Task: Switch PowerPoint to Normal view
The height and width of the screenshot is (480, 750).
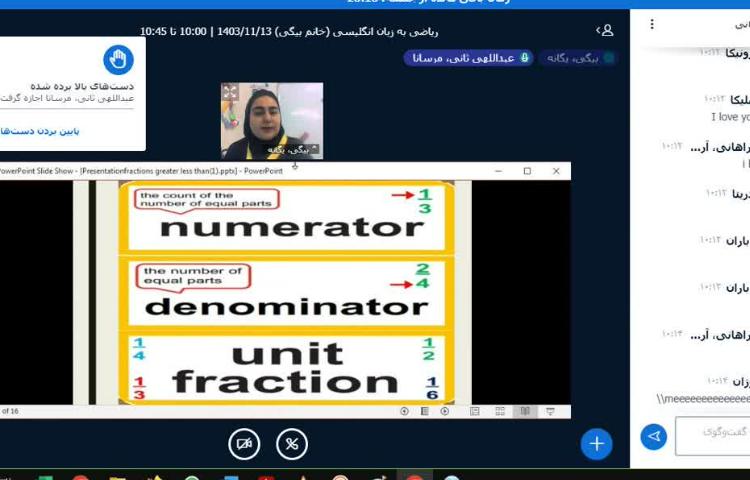Action: coord(474,411)
